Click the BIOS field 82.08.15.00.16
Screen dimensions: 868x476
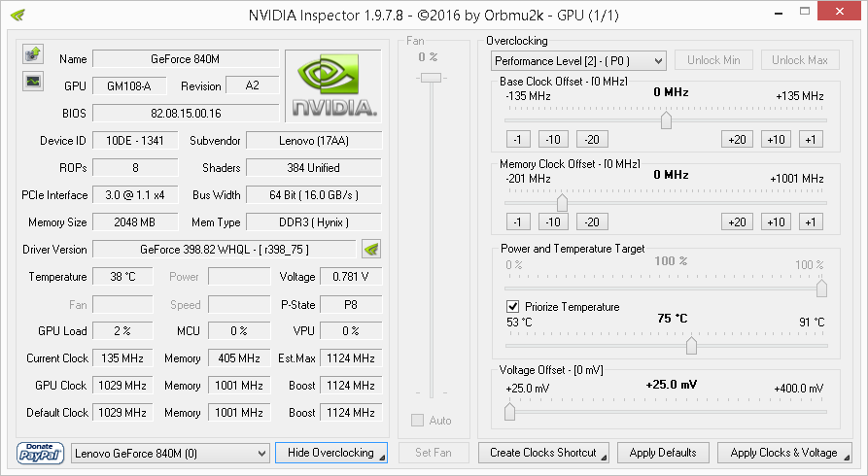pos(186,113)
